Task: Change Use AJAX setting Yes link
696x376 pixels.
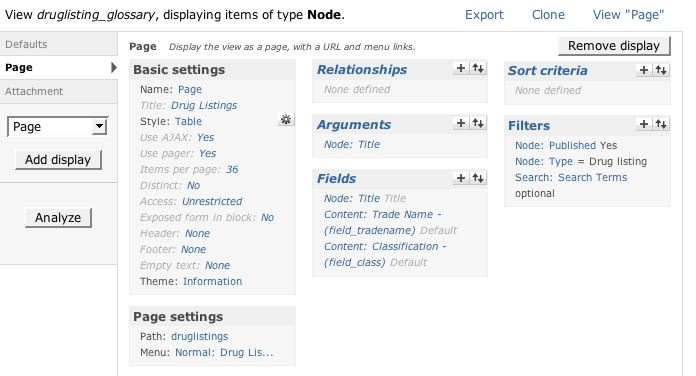Action: coord(206,137)
